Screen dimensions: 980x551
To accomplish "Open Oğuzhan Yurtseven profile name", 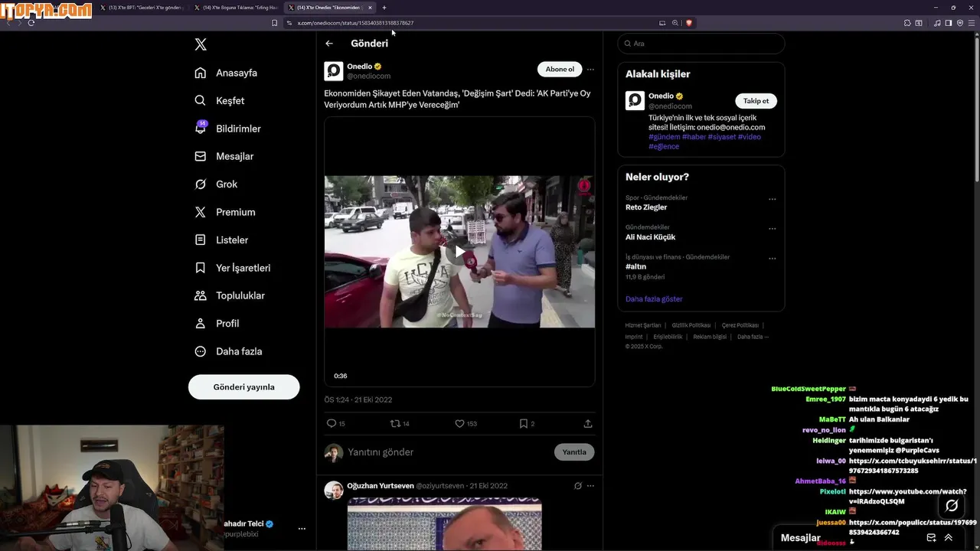I will (x=381, y=486).
